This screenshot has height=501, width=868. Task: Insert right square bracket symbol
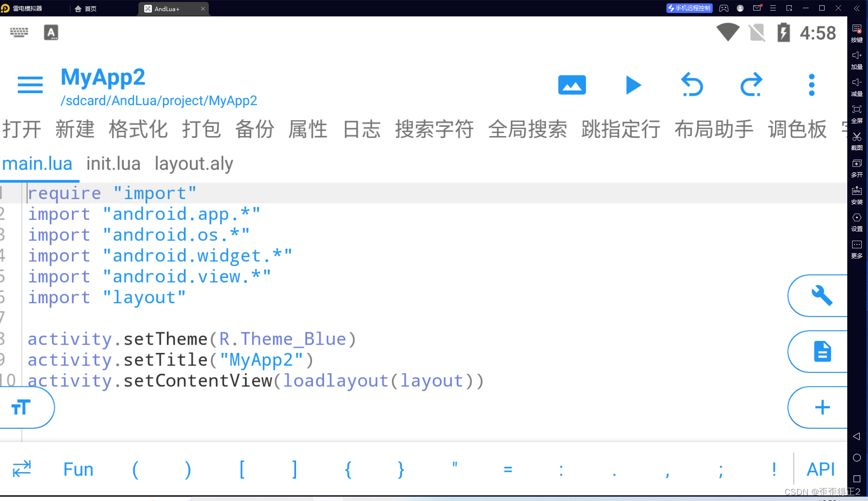tap(295, 469)
